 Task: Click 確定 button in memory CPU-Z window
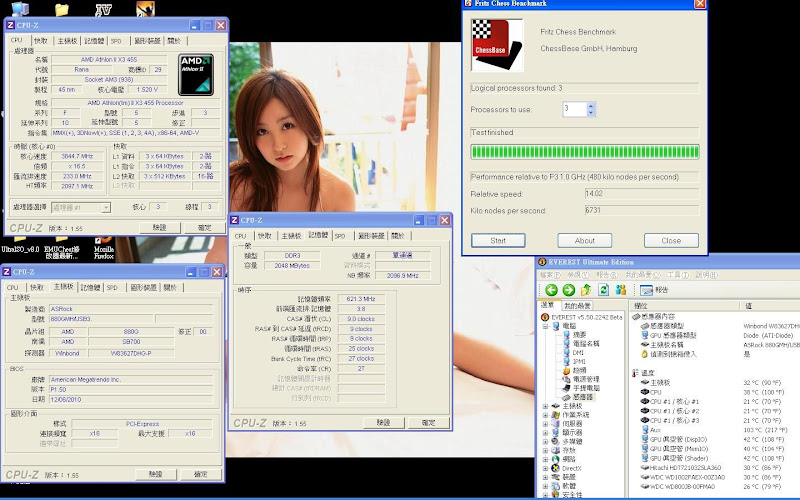coord(429,422)
